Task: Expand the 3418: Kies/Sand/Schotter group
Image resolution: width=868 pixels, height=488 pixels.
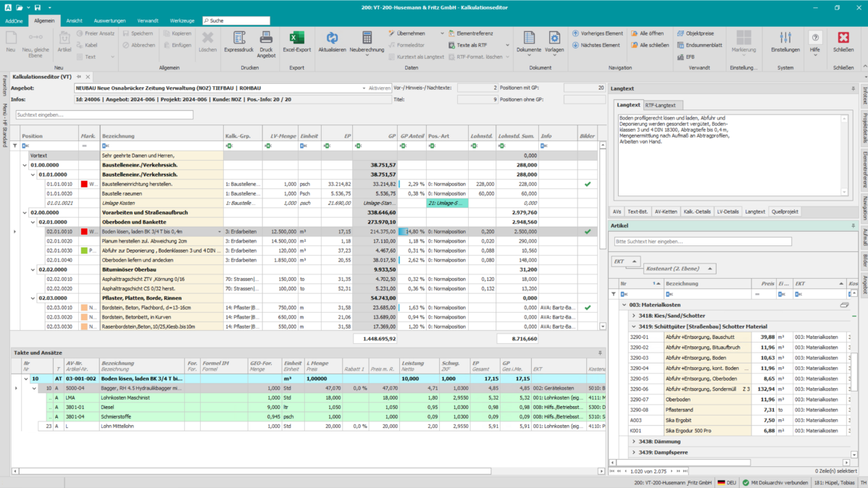Action: 634,316
